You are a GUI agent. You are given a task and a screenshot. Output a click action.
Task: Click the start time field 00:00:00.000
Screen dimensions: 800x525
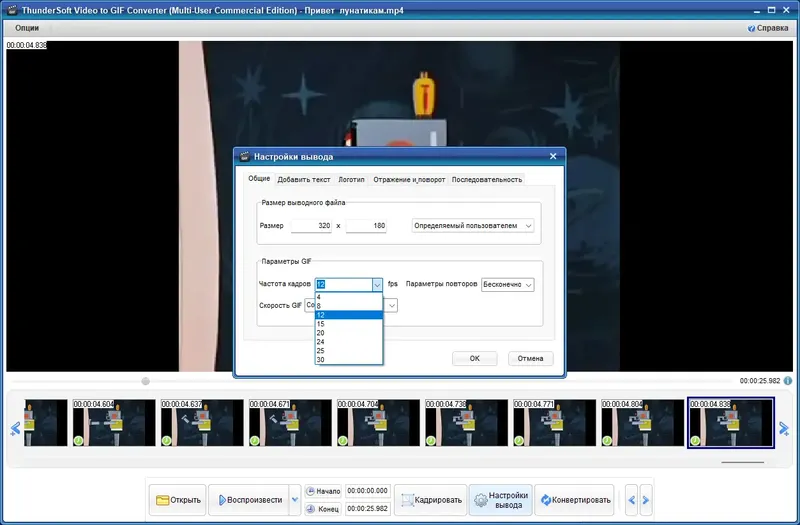[367, 491]
